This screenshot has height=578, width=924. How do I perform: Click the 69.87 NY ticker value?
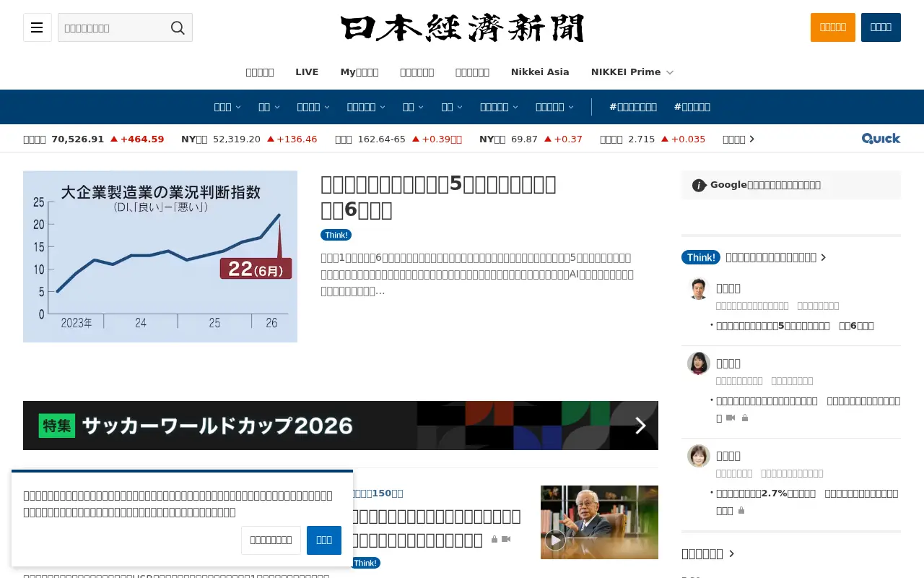coord(524,139)
